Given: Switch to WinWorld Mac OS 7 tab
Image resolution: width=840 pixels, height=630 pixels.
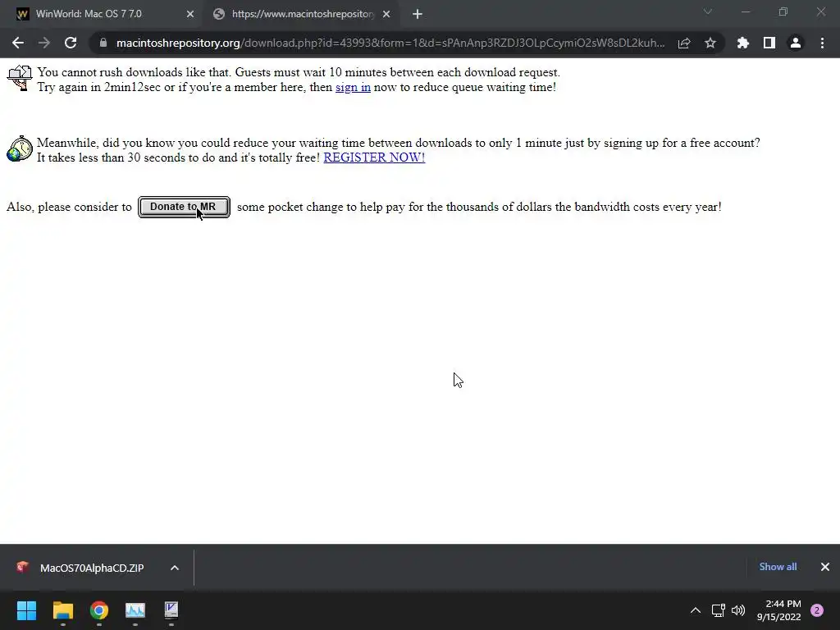Looking at the screenshot, I should tap(104, 14).
